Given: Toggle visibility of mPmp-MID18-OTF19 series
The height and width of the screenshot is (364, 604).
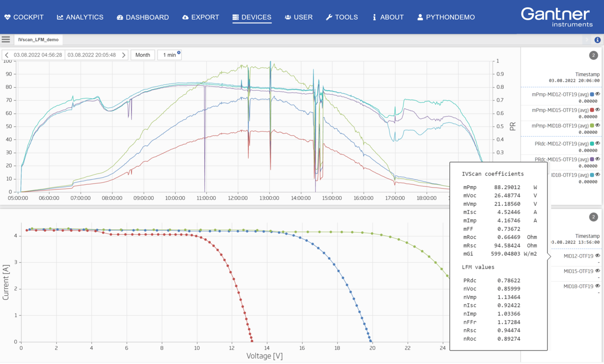Looking at the screenshot, I should [x=598, y=126].
